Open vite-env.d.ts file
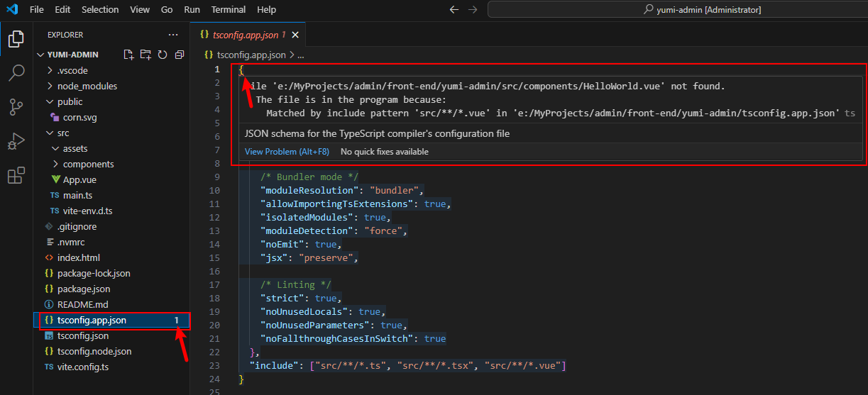This screenshot has height=395, width=868. (87, 211)
